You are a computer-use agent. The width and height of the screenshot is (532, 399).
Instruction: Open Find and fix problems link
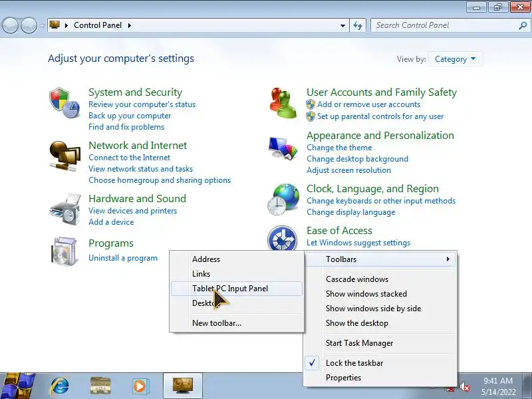click(126, 127)
